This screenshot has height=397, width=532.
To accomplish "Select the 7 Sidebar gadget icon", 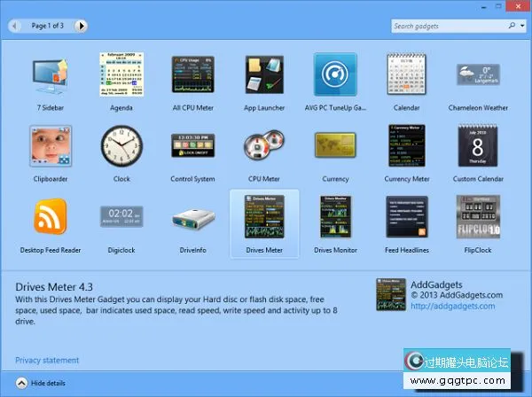I will (50, 76).
